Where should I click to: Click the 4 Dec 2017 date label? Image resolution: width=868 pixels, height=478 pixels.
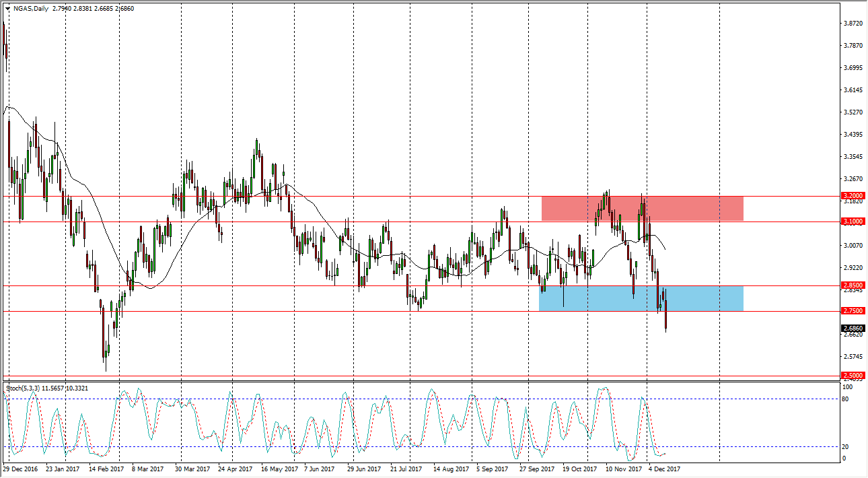tap(664, 469)
